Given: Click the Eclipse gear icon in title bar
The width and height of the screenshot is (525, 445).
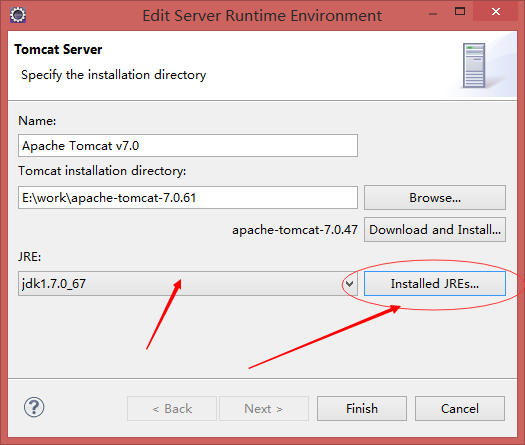Looking at the screenshot, I should coord(18,15).
